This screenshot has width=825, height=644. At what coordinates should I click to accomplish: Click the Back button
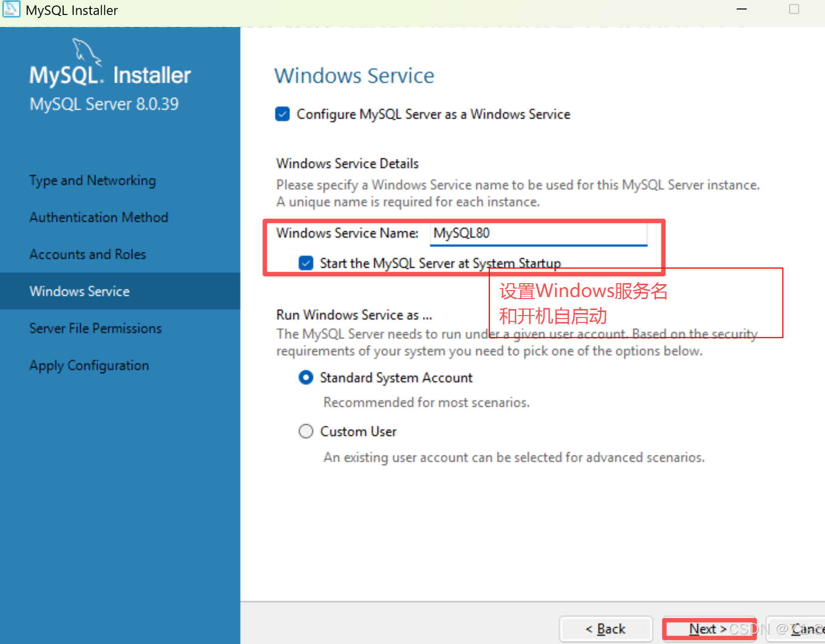[x=606, y=629]
